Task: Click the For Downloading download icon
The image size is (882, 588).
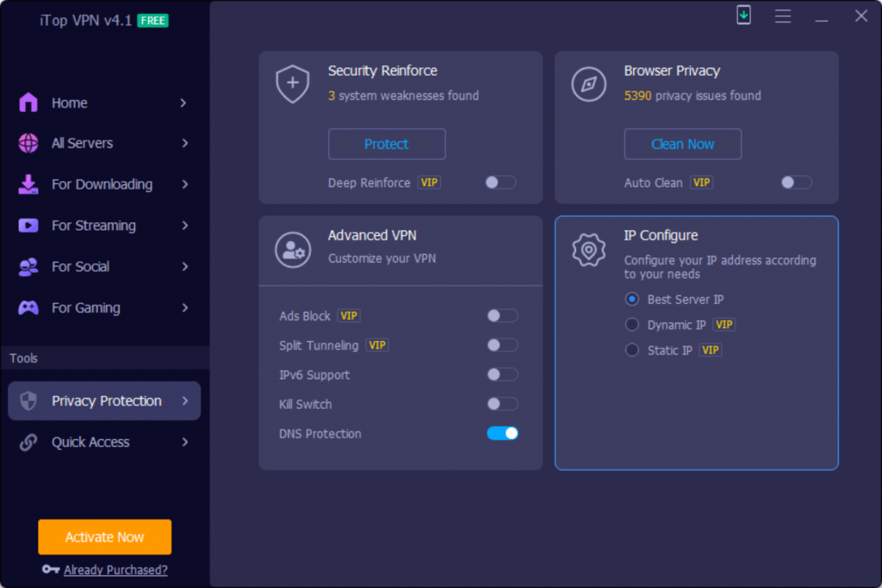Action: click(28, 184)
